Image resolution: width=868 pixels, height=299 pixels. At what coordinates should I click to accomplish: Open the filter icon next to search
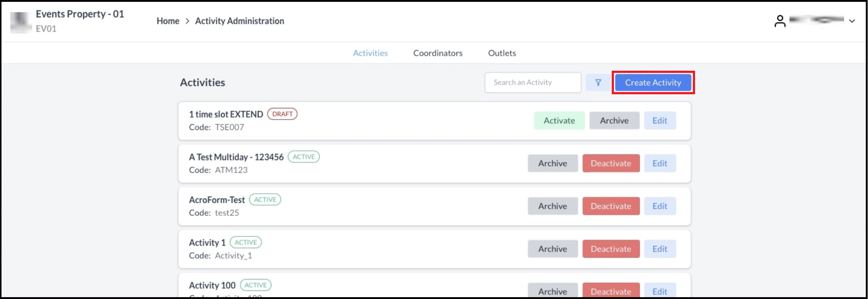[598, 82]
